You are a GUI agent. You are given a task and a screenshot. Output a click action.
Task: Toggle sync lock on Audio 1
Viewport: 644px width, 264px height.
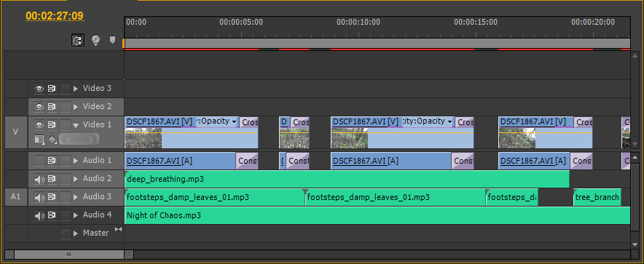pyautogui.click(x=52, y=160)
